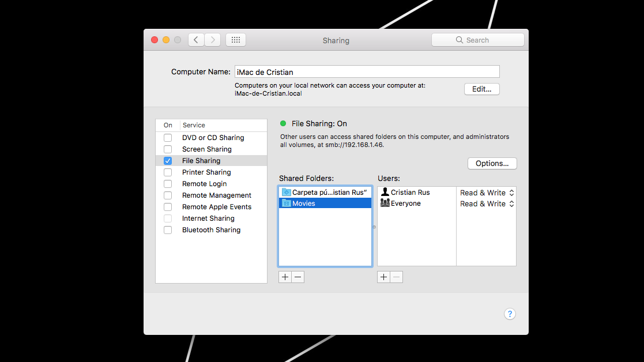Screen dimensions: 644x362
Task: Click the magnifying glass search icon
Action: 459,40
